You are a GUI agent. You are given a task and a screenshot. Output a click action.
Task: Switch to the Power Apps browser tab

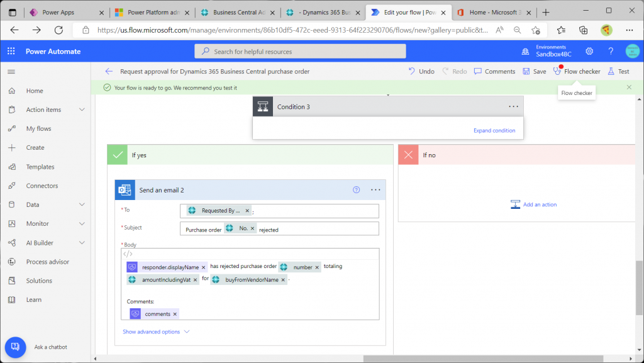(65, 13)
